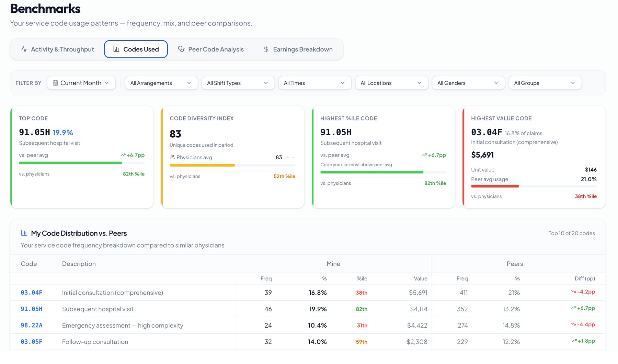The image size is (618, 364).
Task: Click 'Follow-up consultation' description
Action: click(95, 342)
